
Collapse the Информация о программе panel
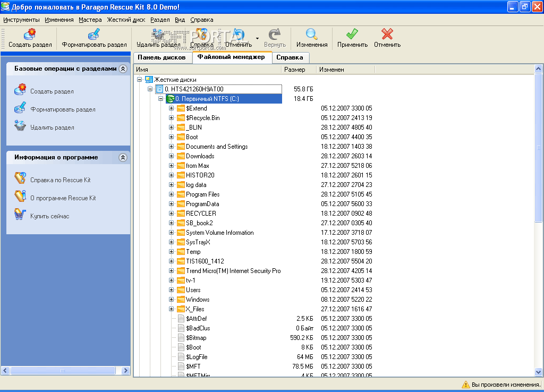(x=123, y=158)
